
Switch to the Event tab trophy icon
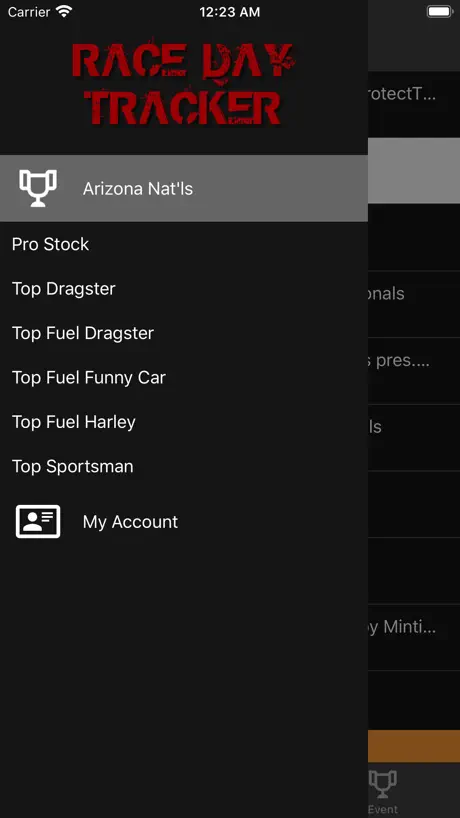[x=383, y=785]
